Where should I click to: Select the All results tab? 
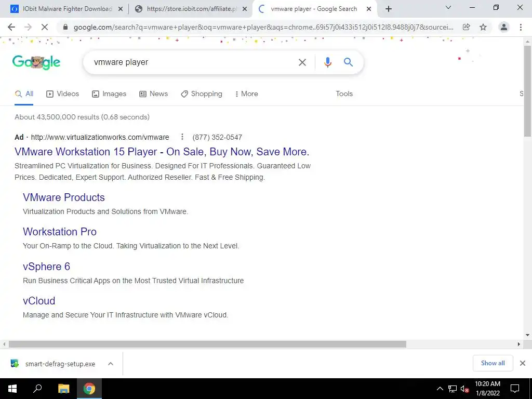pos(24,94)
